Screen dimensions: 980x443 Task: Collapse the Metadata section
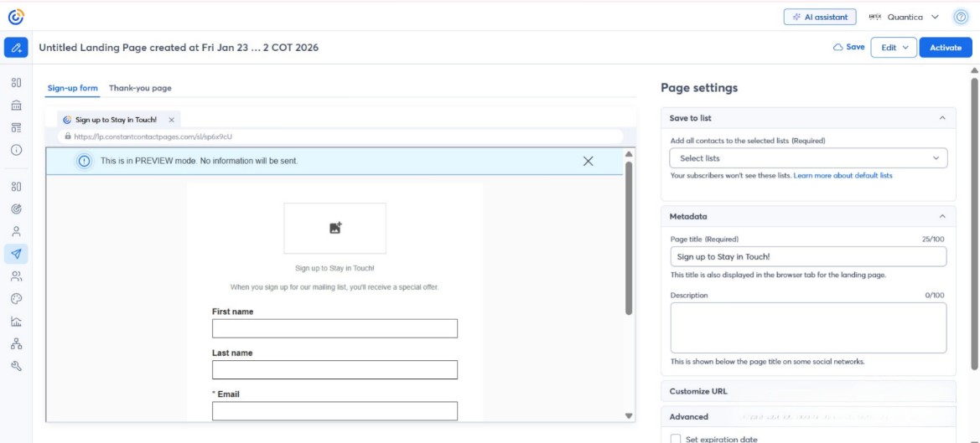pyautogui.click(x=941, y=216)
